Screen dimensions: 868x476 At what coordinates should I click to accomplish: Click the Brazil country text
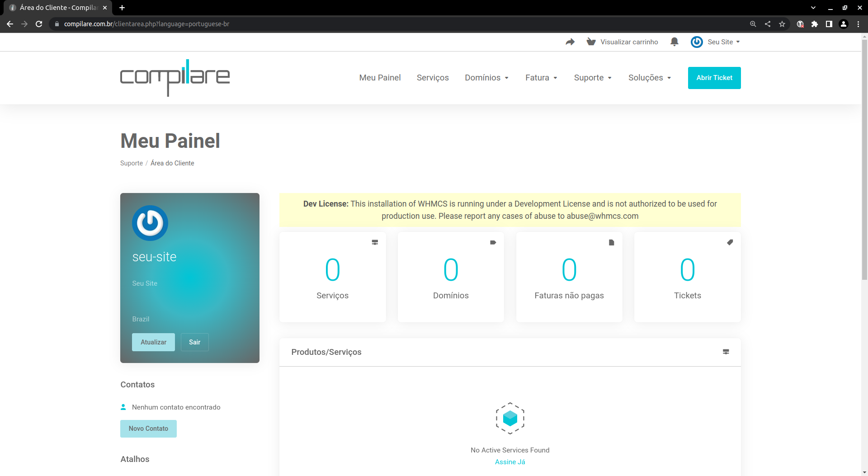coord(141,319)
